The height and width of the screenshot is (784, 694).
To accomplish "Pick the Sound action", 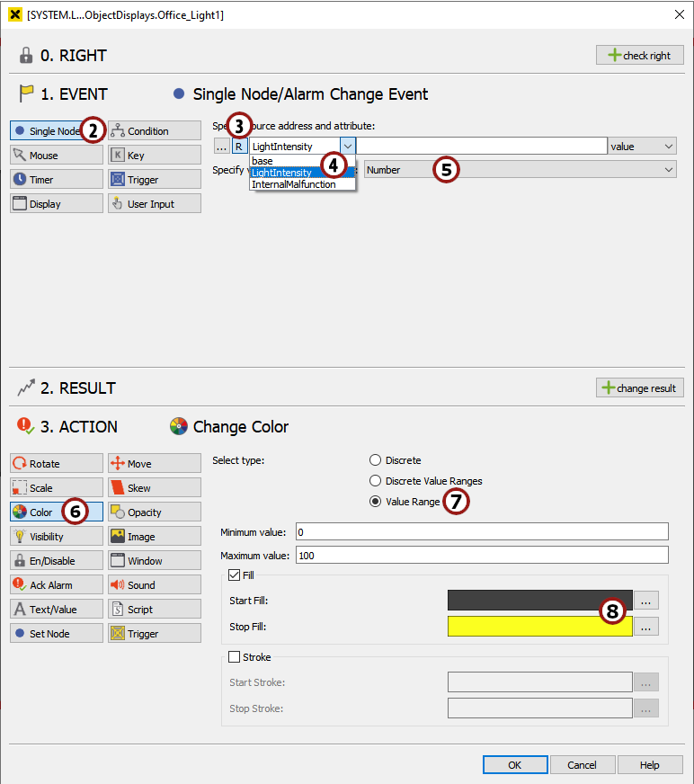I will click(154, 585).
